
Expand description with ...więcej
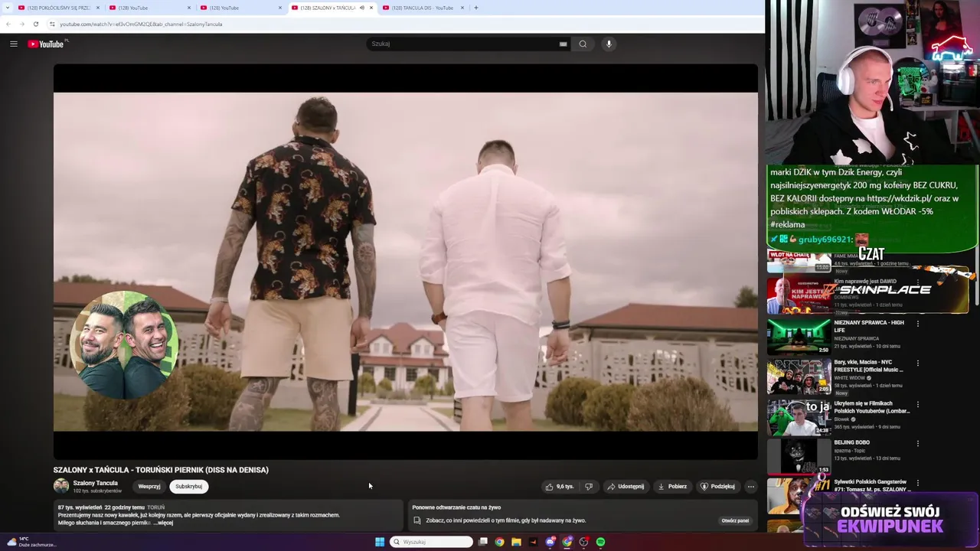click(x=164, y=523)
